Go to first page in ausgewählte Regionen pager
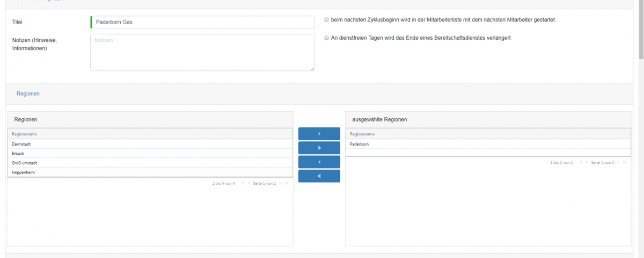 [581, 162]
